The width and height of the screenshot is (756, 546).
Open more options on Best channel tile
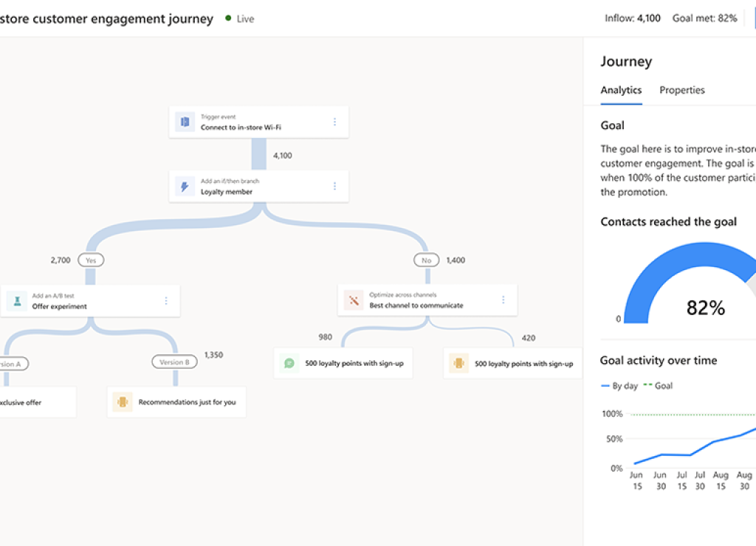pos(504,300)
